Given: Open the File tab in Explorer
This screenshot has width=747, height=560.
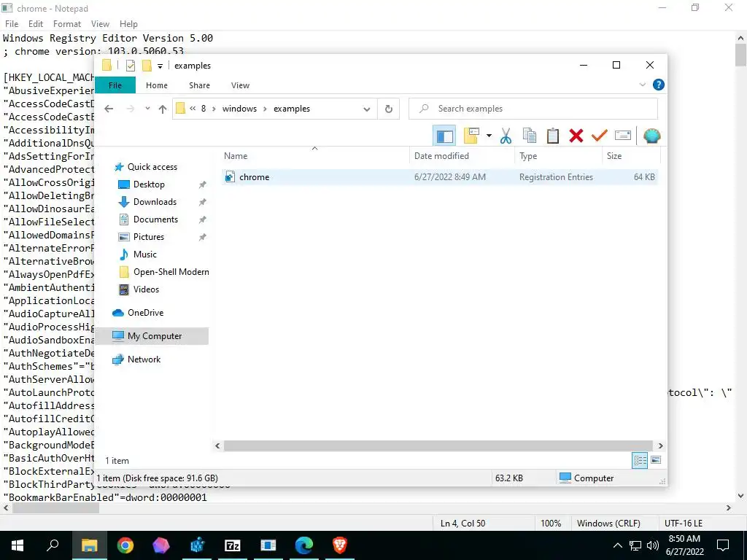Looking at the screenshot, I should [x=115, y=85].
